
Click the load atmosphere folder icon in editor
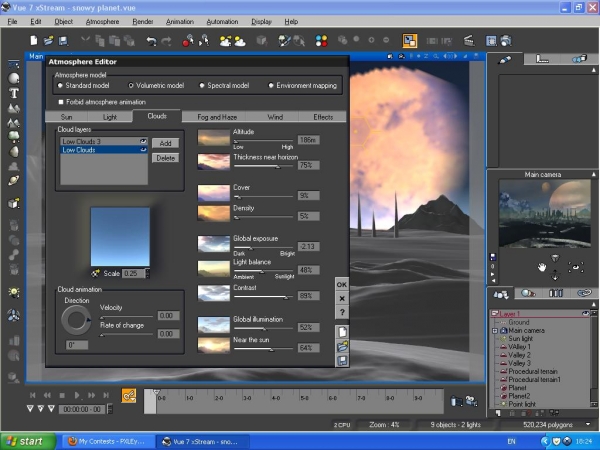(342, 346)
